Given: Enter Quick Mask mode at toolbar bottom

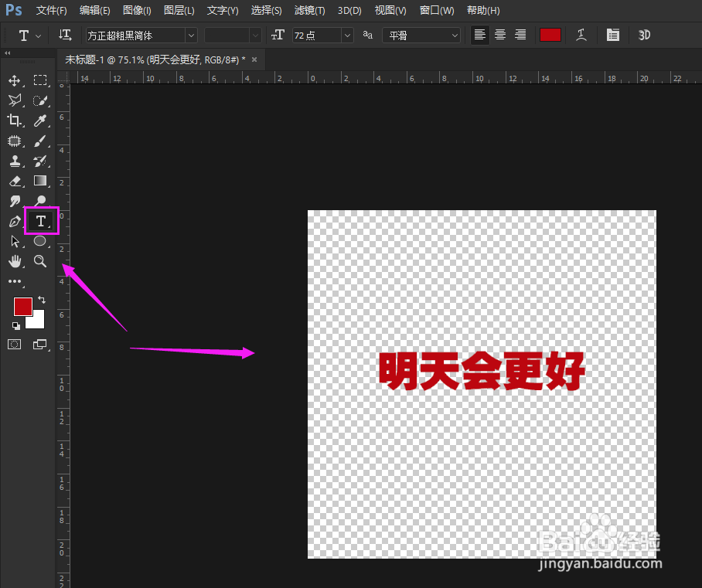Looking at the screenshot, I should [x=14, y=344].
